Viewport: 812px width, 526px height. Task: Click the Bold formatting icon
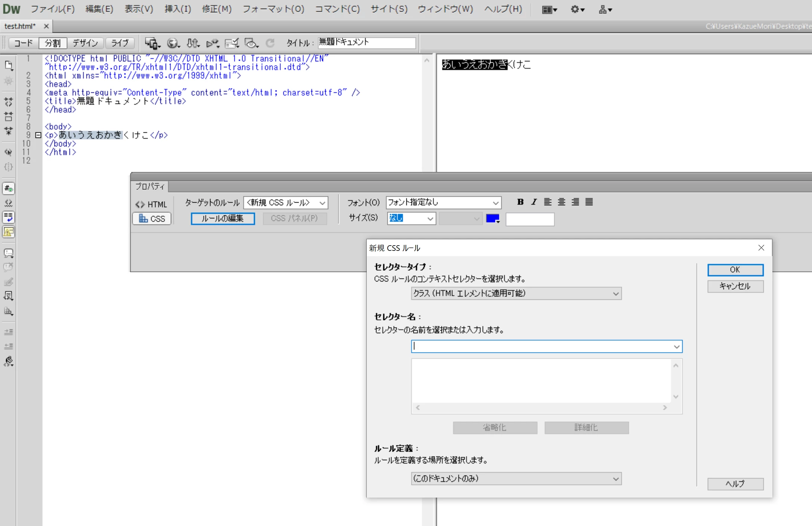[x=520, y=202]
